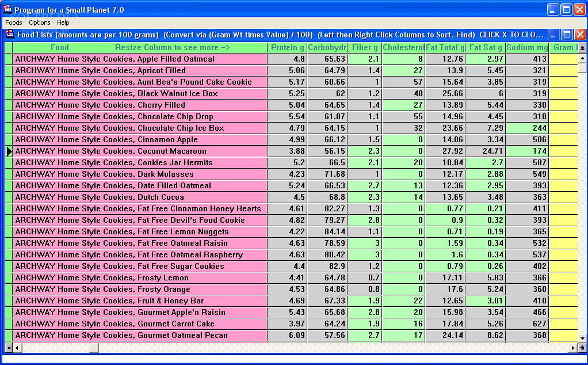Viewport: 588px width, 365px height.
Task: Select the Chocolate Chip Drop row
Action: click(140, 117)
